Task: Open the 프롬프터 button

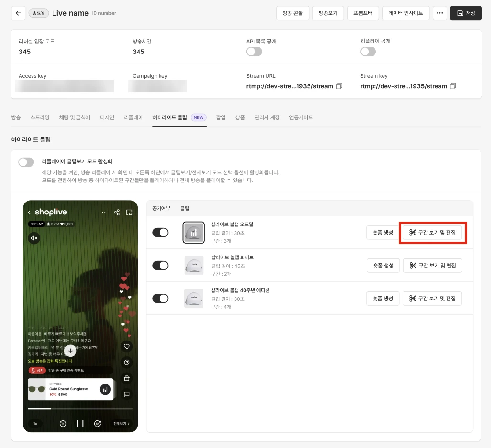Action: pos(363,13)
